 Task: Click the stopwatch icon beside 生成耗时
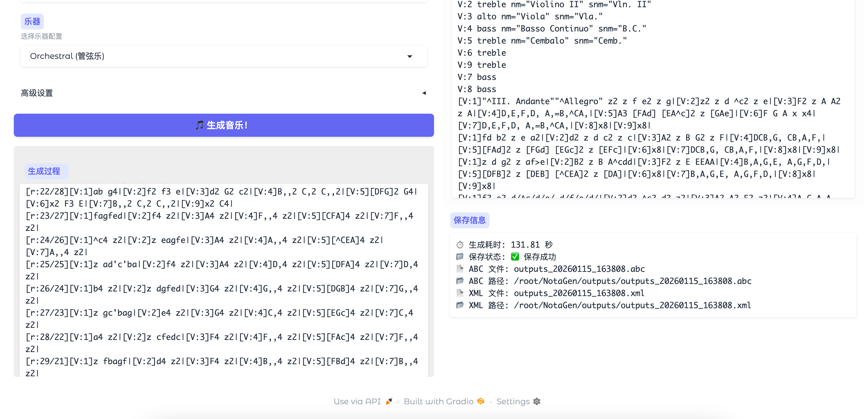460,245
